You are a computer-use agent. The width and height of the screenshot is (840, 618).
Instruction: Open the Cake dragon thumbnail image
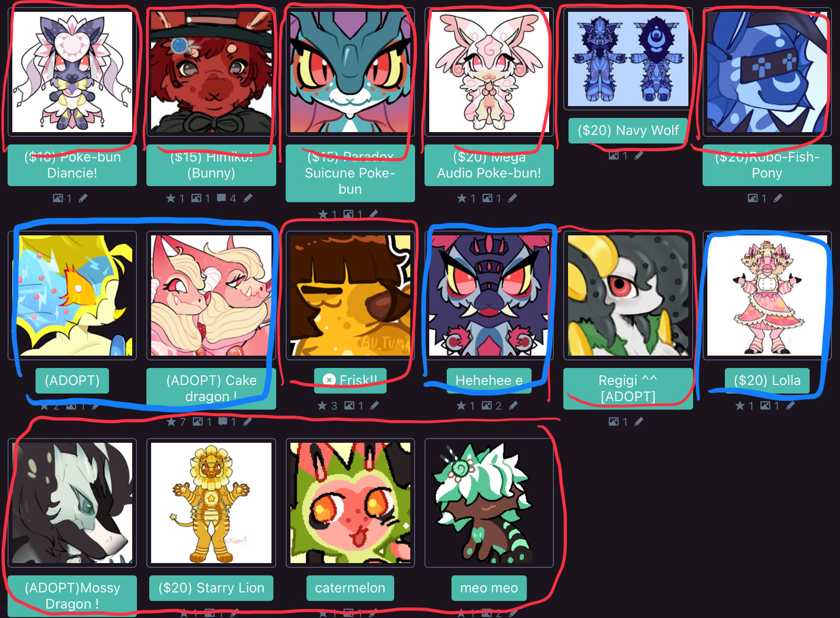coord(211,296)
